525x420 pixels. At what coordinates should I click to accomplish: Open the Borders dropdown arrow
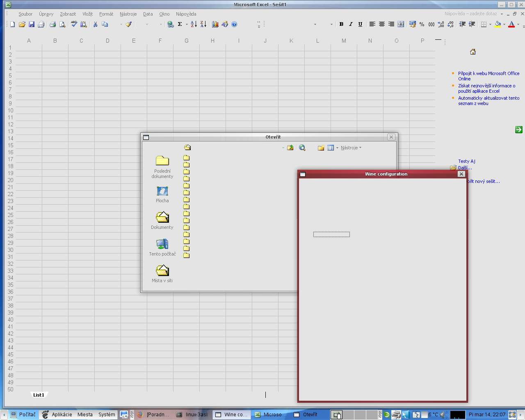point(490,24)
